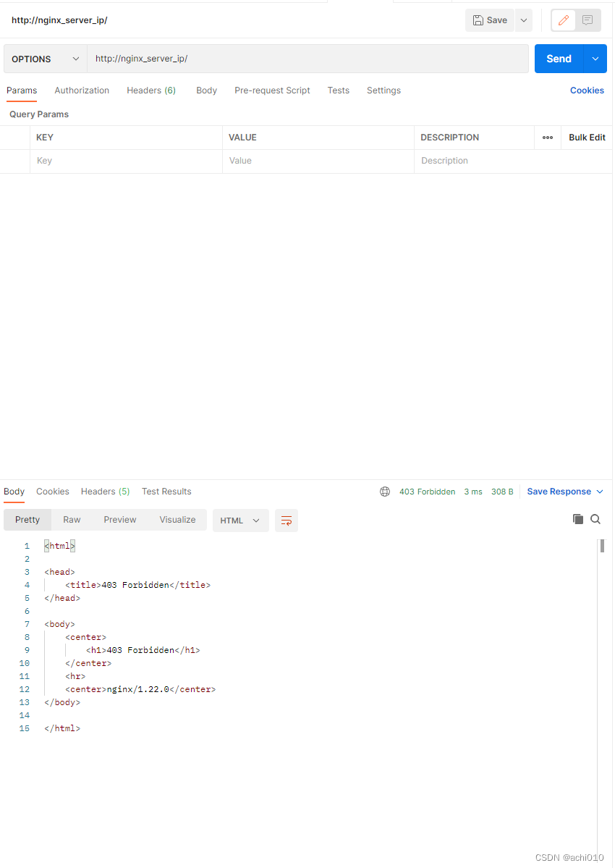
Task: Click the globe network information icon
Action: coord(385,492)
